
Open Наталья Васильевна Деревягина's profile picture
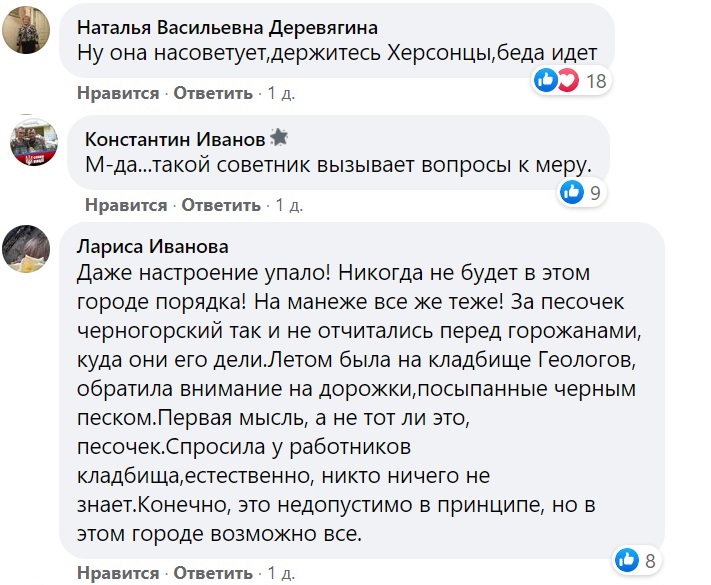coord(26,30)
